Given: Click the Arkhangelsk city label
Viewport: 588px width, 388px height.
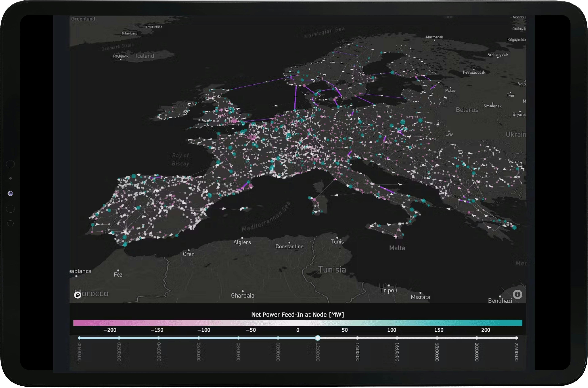Looking at the screenshot, I should pyautogui.click(x=498, y=55).
